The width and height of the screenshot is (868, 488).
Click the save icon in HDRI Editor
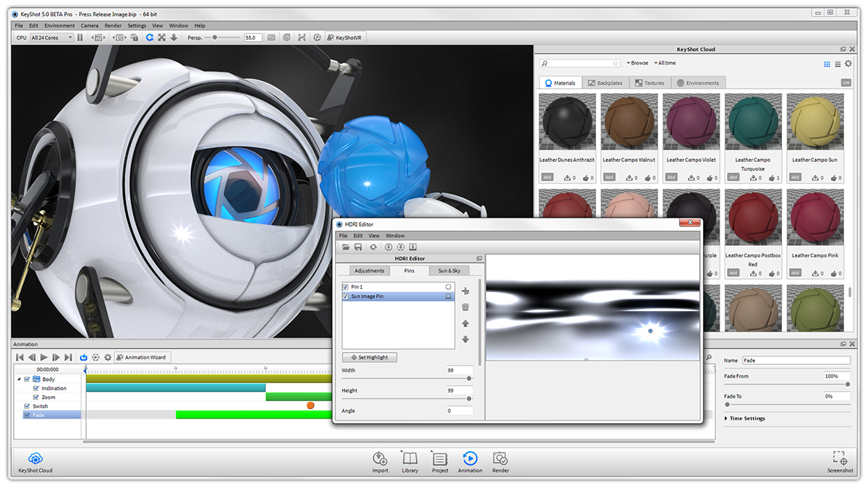click(358, 247)
